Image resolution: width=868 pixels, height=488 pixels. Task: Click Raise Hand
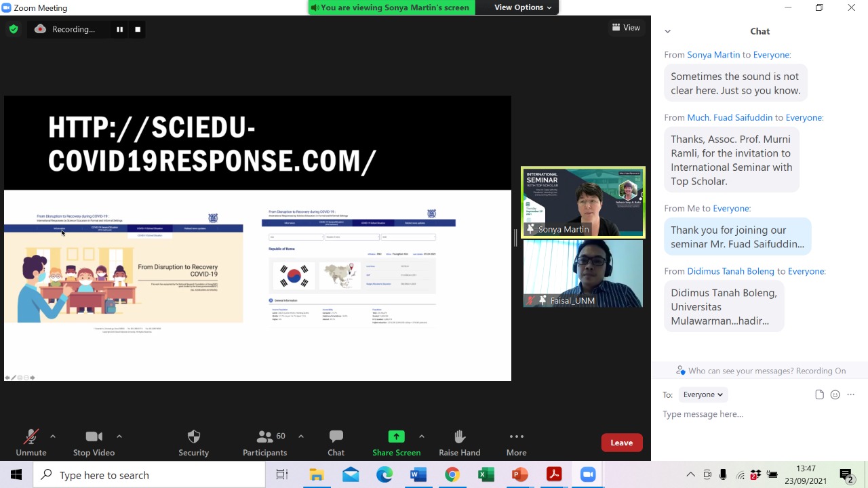click(x=459, y=443)
